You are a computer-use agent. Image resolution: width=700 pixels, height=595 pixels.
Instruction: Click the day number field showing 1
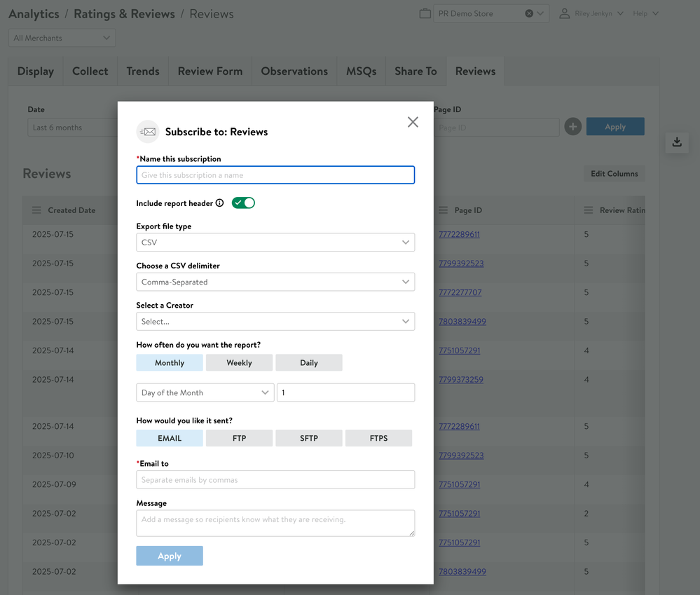coord(346,392)
